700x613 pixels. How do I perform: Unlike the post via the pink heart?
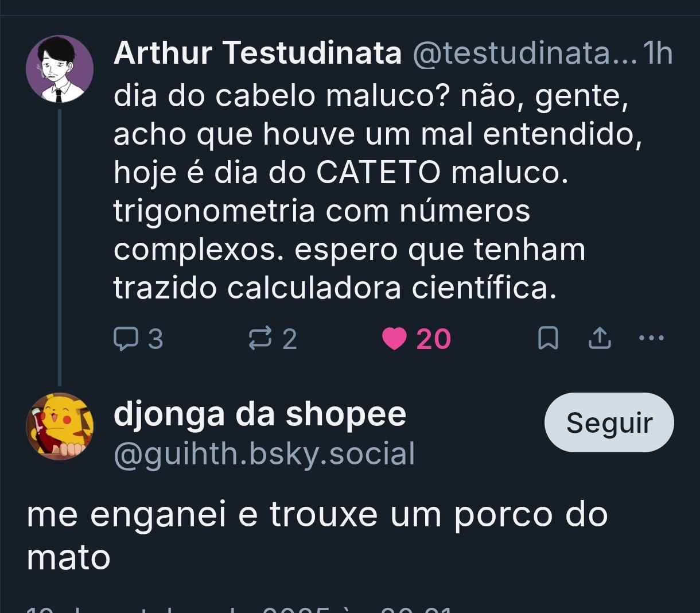pos(394,339)
